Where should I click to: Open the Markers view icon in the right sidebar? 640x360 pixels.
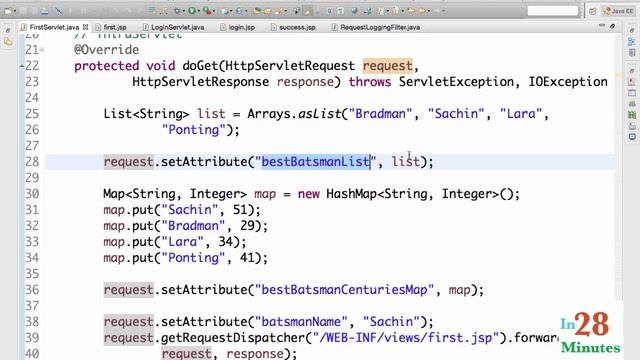pyautogui.click(x=632, y=82)
